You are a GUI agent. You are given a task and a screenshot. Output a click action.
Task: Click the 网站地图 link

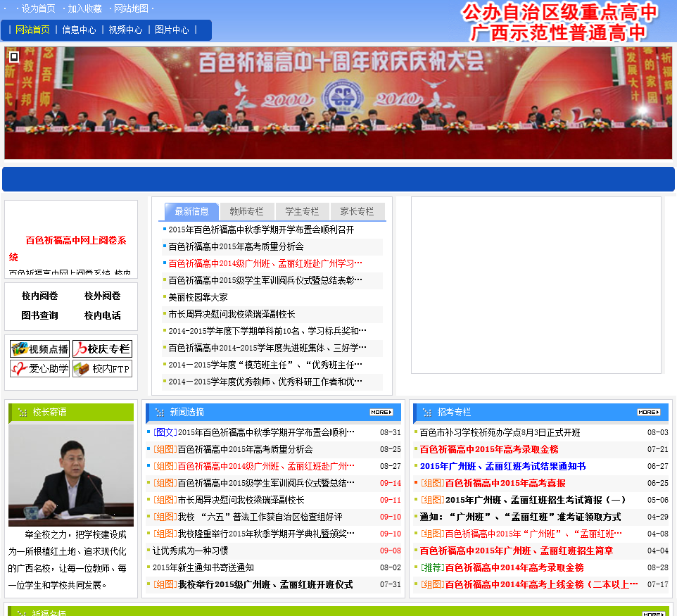[132, 8]
